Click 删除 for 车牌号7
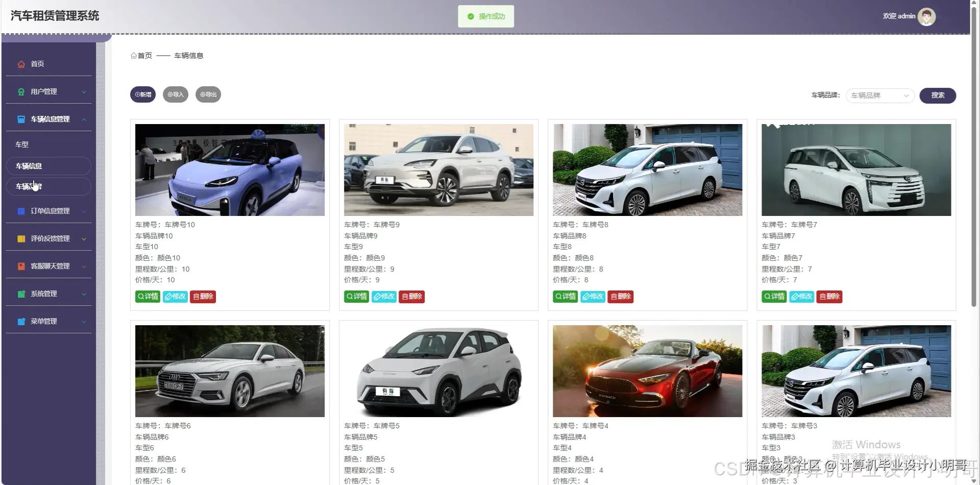980x485 pixels. tap(829, 297)
